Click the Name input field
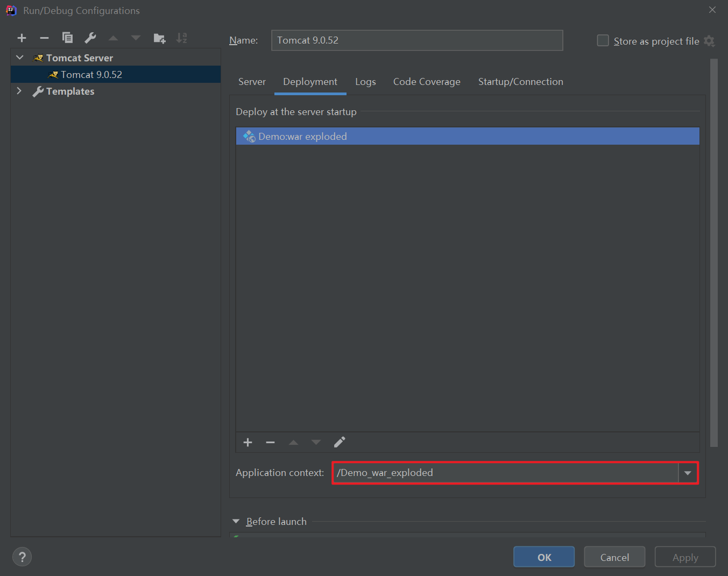The image size is (728, 576). point(417,40)
